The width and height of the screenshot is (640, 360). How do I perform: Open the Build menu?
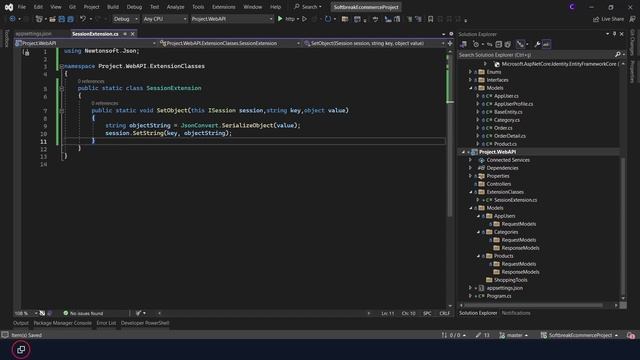pos(113,7)
